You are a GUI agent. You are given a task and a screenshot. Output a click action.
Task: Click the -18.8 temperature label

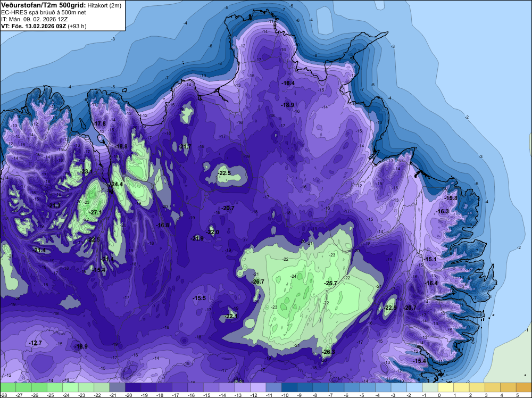click(121, 146)
